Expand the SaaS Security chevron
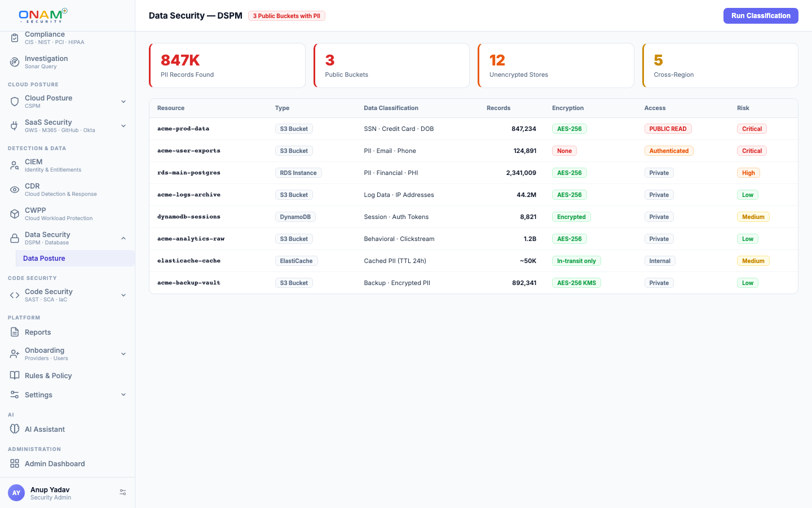812x508 pixels. (x=123, y=126)
